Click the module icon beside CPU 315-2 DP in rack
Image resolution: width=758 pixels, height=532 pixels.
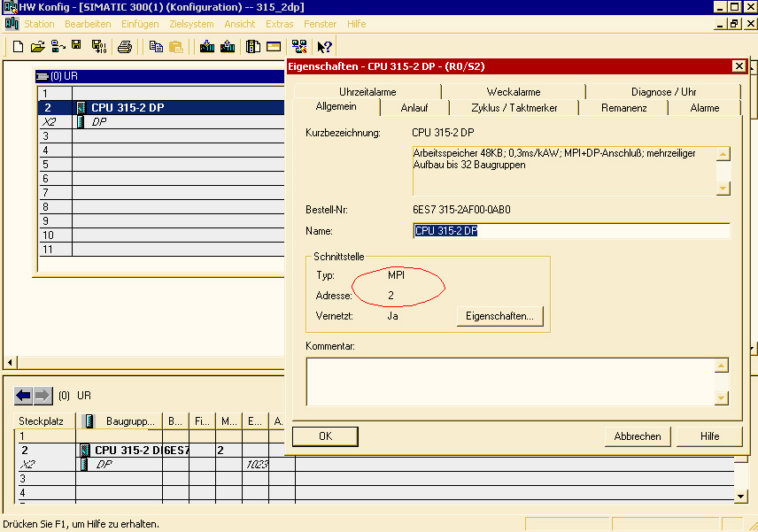coord(81,107)
